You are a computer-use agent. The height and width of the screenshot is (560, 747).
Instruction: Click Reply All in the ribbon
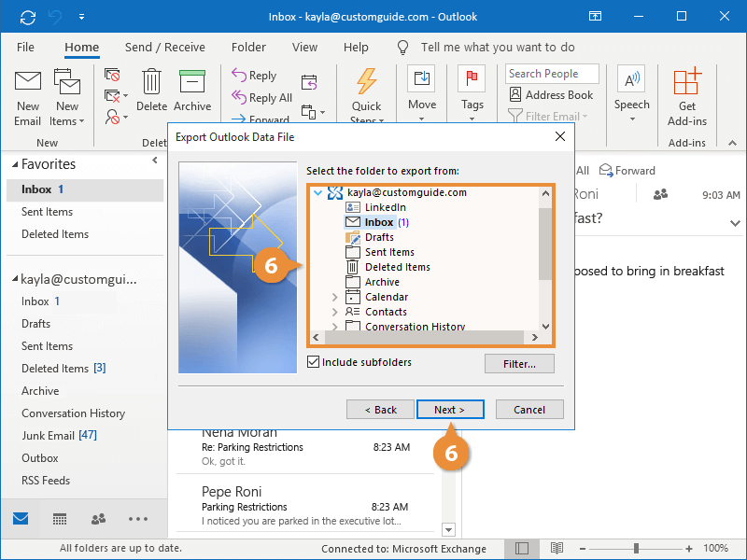[x=261, y=98]
